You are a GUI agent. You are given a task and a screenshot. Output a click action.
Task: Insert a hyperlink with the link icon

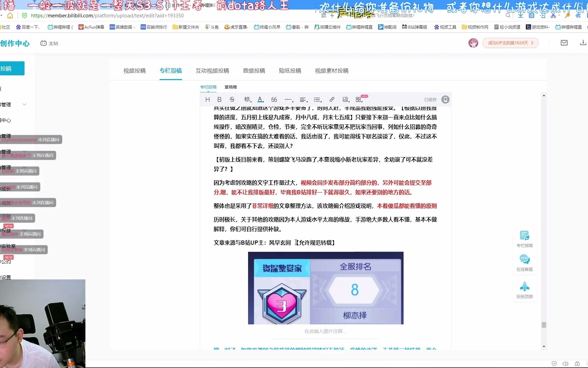(x=332, y=99)
